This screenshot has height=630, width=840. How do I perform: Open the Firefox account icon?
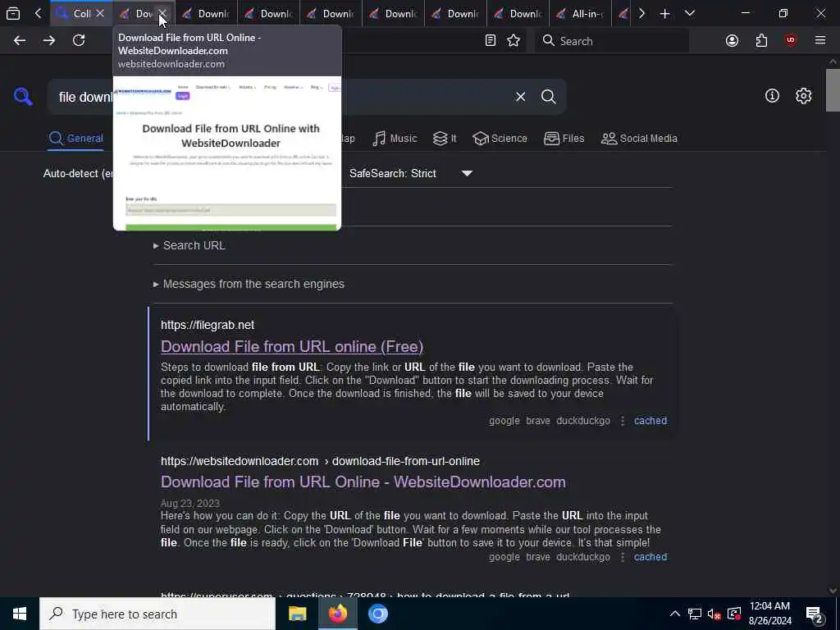pyautogui.click(x=732, y=41)
